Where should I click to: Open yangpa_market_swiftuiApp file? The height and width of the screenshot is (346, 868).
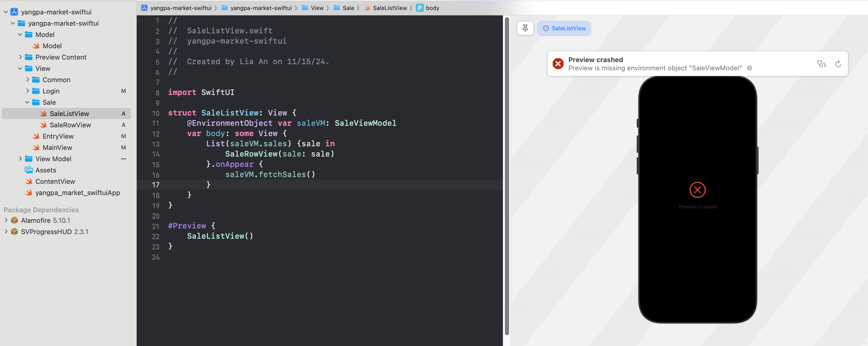tap(78, 193)
